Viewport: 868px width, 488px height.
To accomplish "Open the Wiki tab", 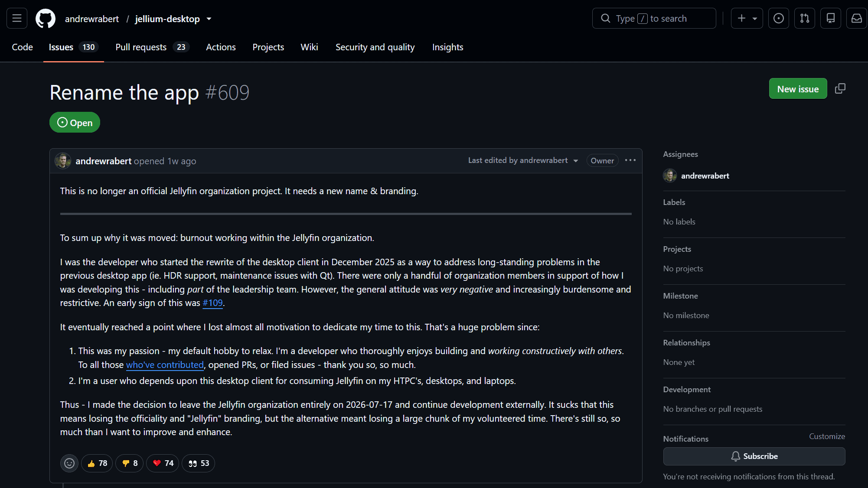I will pos(310,47).
